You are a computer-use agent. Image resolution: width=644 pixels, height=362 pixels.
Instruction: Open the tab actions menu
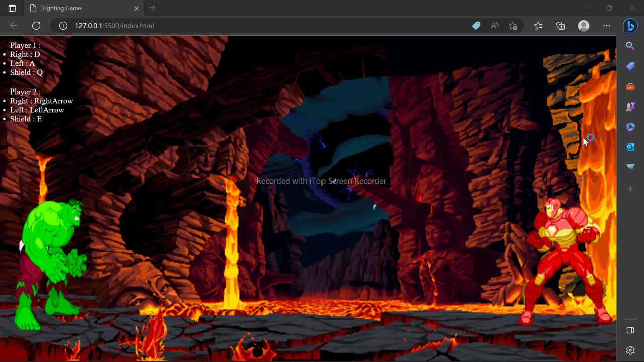(12, 8)
